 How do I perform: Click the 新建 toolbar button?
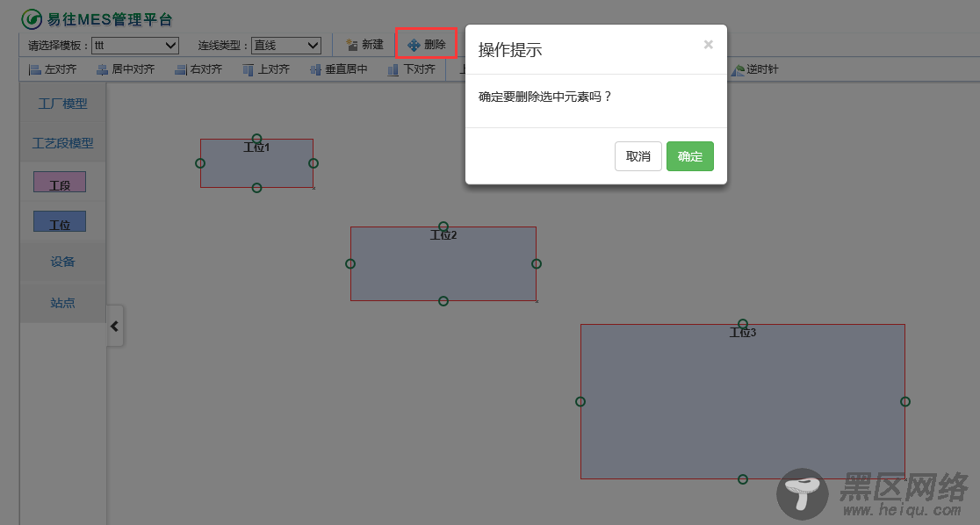tap(364, 45)
